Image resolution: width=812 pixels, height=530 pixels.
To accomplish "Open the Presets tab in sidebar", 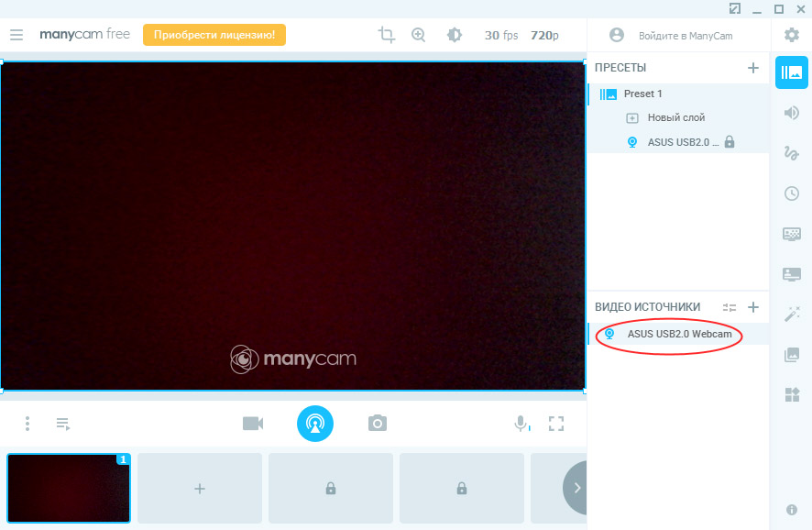I will 791,72.
